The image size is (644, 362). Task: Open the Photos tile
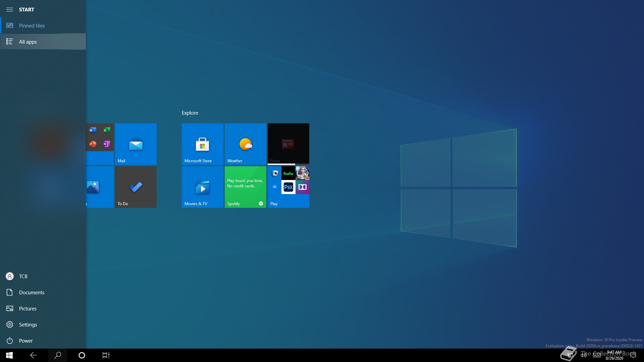tap(100, 187)
